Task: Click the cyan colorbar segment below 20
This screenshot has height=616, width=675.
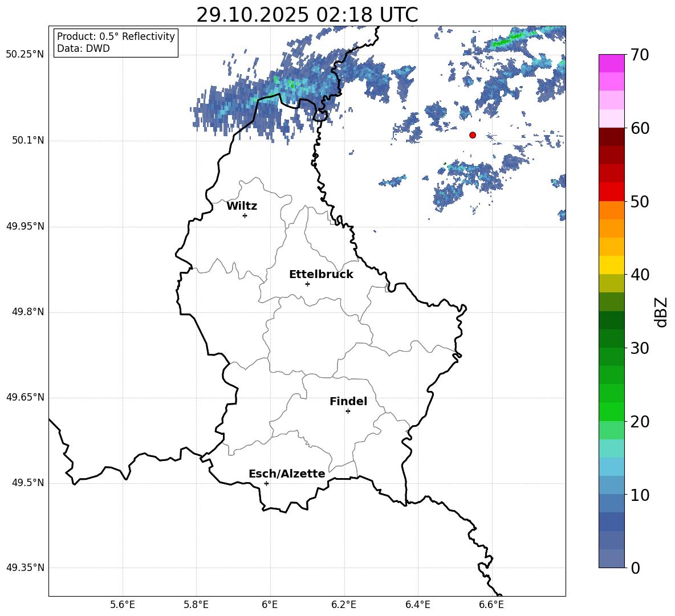Action: click(612, 448)
